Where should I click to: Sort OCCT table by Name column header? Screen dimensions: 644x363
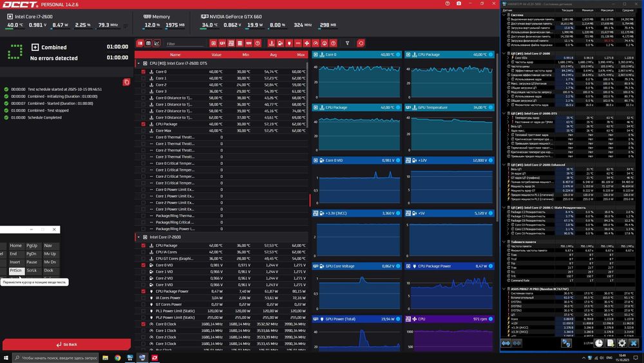coord(175,55)
